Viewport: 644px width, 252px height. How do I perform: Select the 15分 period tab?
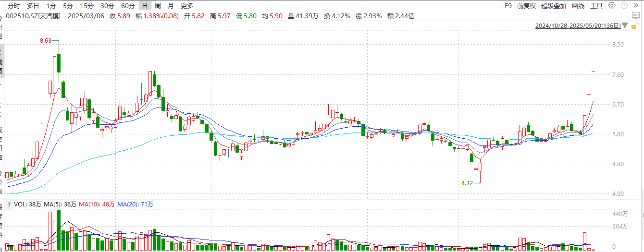click(87, 6)
